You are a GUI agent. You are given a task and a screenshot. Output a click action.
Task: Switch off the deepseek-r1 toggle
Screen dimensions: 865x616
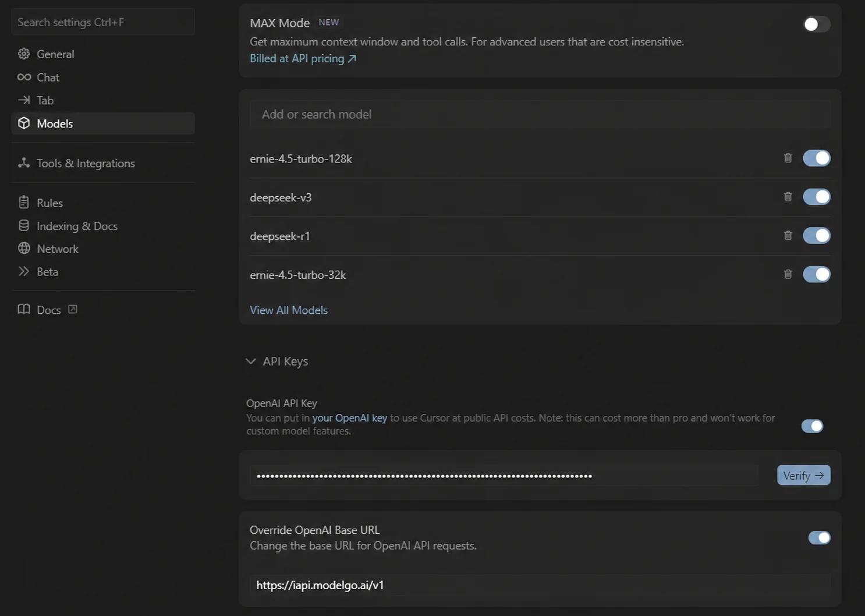pos(817,235)
